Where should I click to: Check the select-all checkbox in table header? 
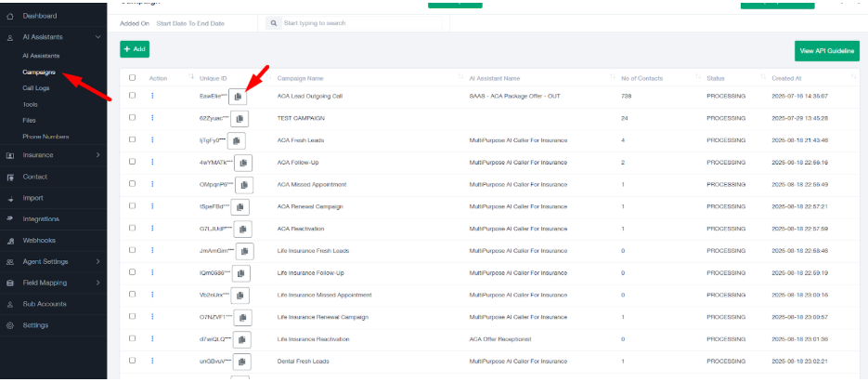click(x=132, y=78)
